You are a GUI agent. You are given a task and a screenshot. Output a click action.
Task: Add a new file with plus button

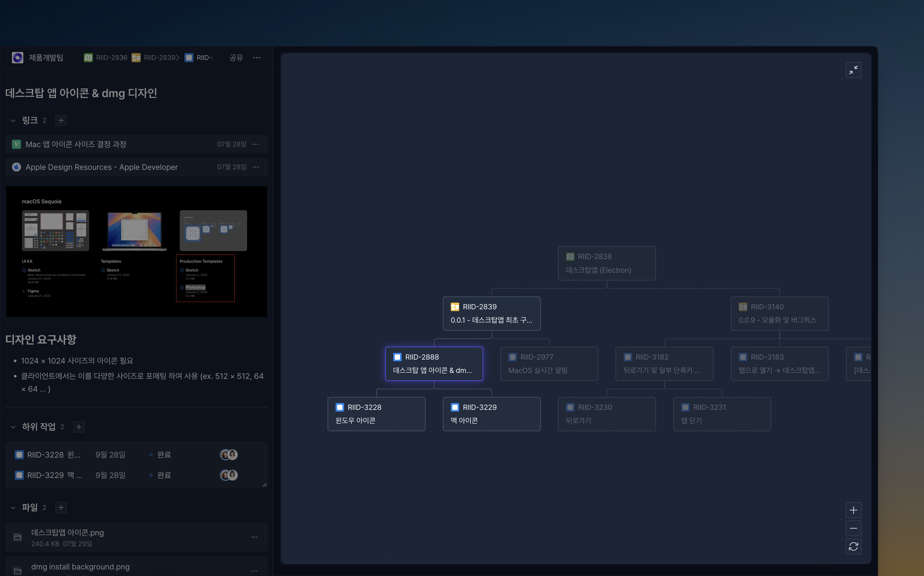tap(61, 508)
